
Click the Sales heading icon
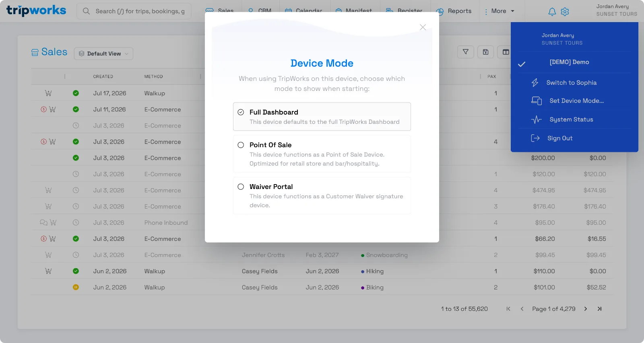[35, 52]
